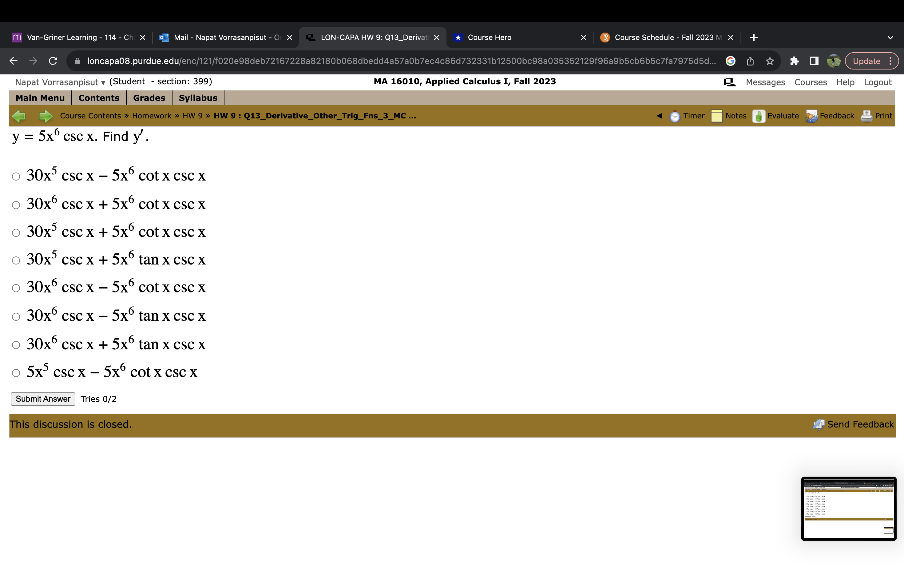Open the Homework breadcrumb link
This screenshot has height=588, width=904.
(x=151, y=116)
